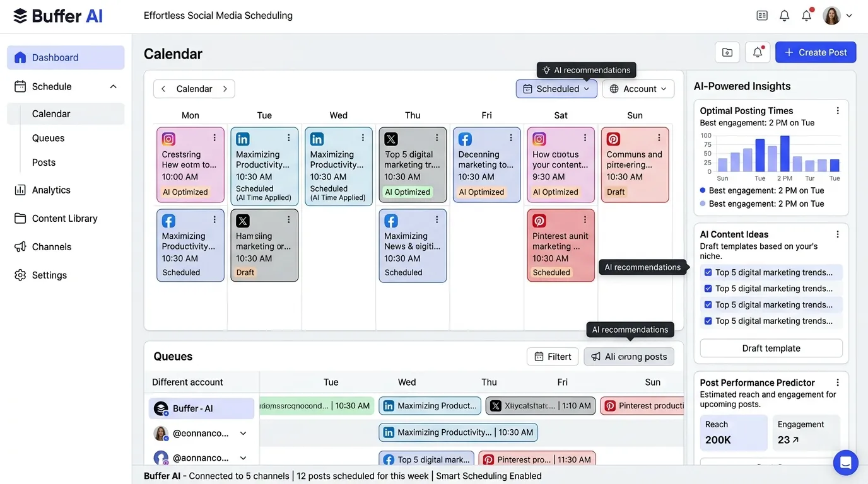Open Optimal Posting Times options menu

[838, 111]
